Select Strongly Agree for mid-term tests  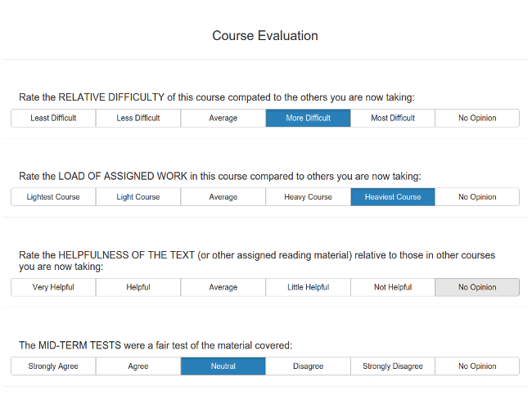(53, 366)
